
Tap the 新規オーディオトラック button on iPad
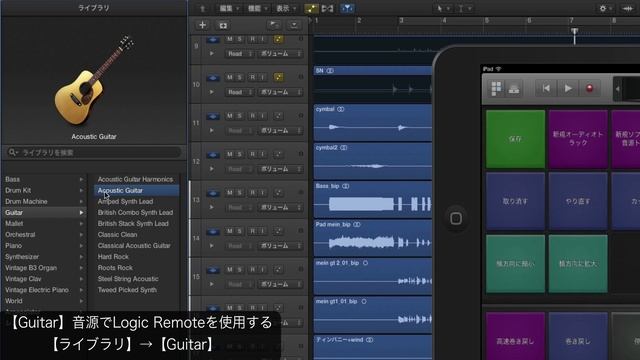578,139
